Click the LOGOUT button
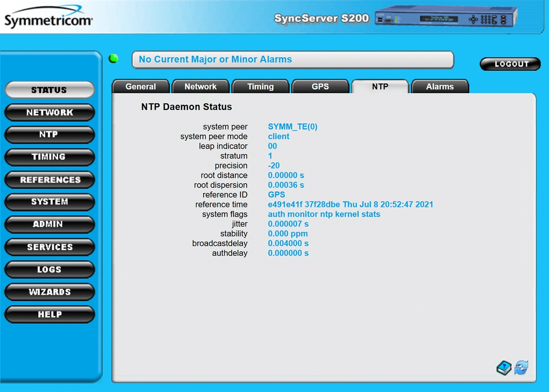The width and height of the screenshot is (549, 392). point(510,64)
